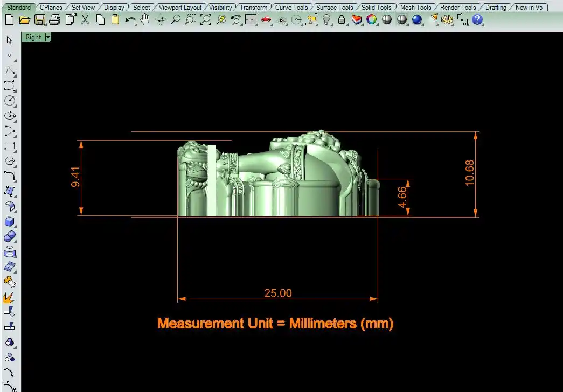Open the Right viewport title menu
Screen dimensions: 563x392
click(33, 37)
